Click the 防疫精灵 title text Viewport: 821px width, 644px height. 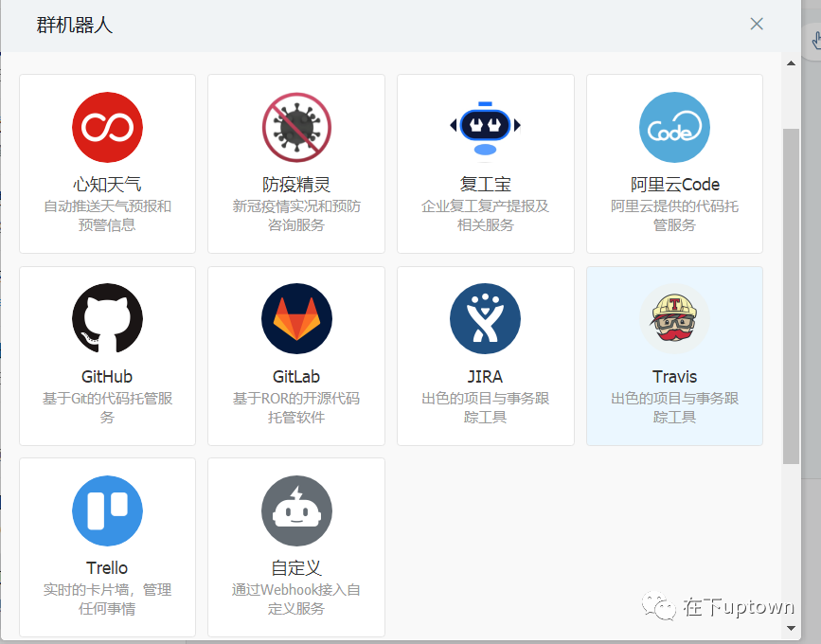click(x=296, y=185)
